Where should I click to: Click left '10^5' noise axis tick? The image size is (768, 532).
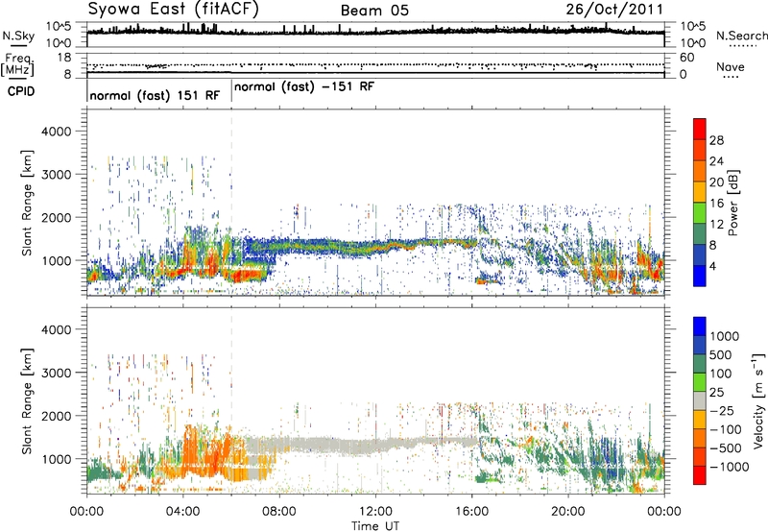click(59, 26)
